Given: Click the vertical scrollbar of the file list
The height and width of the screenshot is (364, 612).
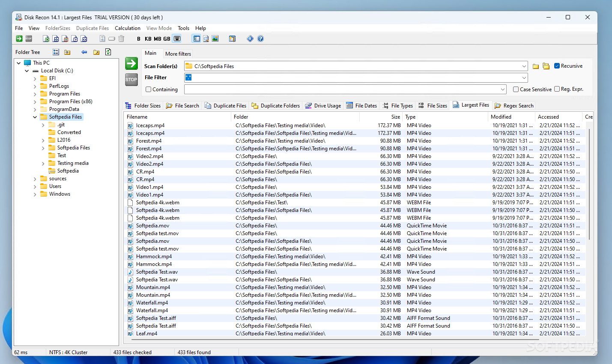Looking at the screenshot, I should [x=590, y=184].
